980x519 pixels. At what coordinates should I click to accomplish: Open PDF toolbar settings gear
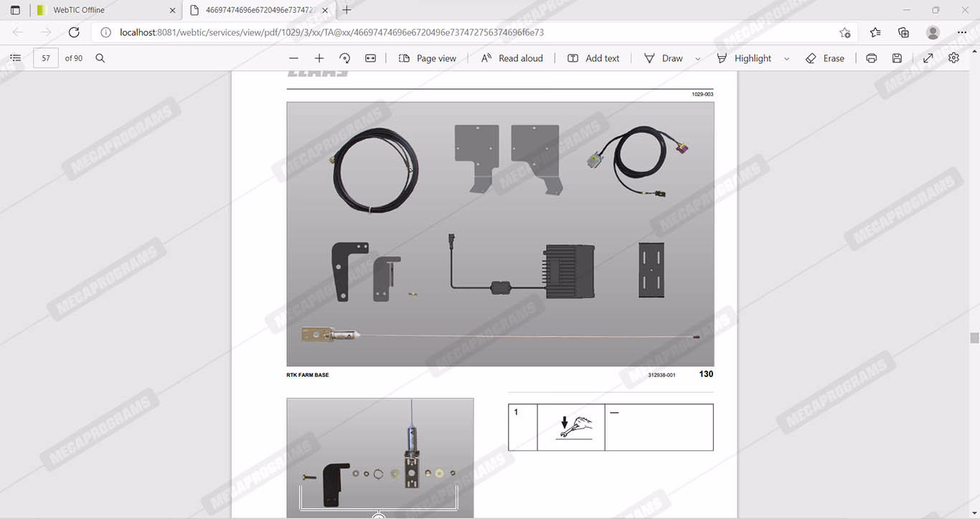(x=953, y=58)
